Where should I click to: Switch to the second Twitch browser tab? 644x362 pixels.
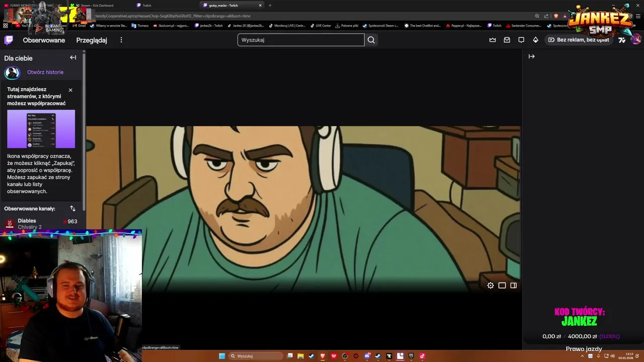(166, 6)
